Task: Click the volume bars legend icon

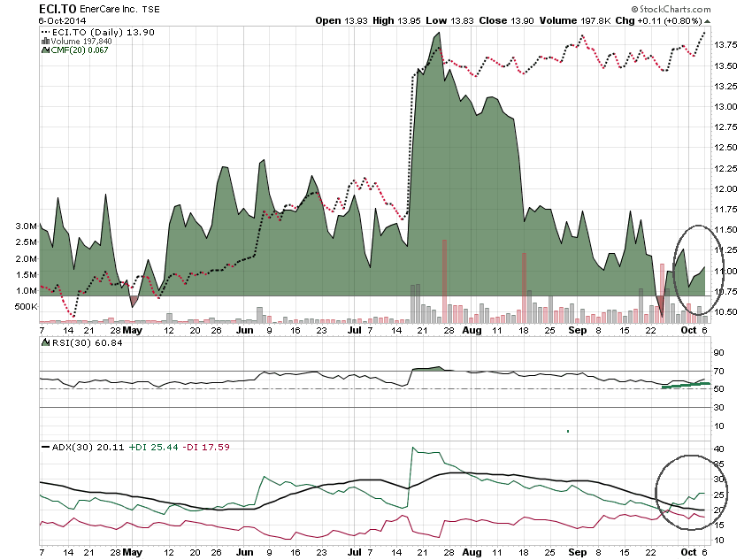Action: click(x=45, y=42)
